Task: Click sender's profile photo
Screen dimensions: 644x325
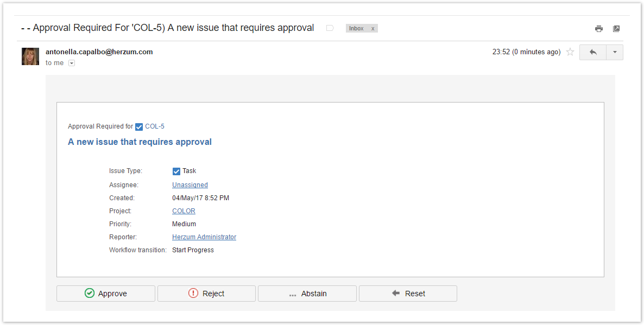Action: (30, 56)
